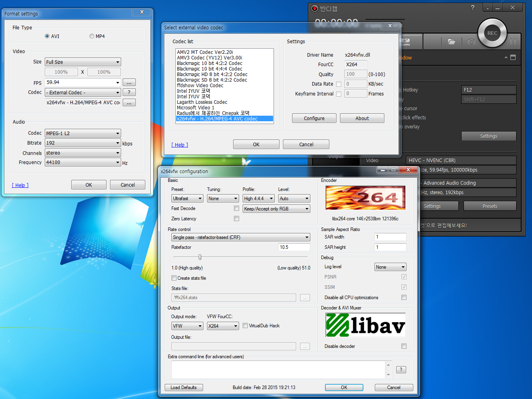This screenshot has height=399, width=532.
Task: Open external codec ellipsis button in Format settings
Action: 129,103
